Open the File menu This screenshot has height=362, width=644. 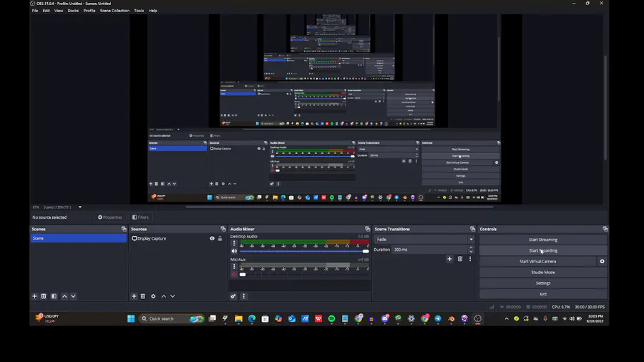(x=35, y=11)
